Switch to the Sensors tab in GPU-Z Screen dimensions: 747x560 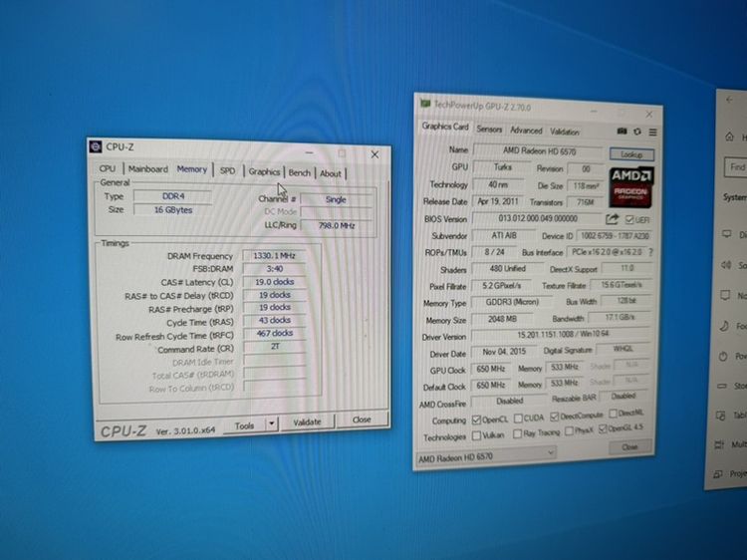coord(489,130)
